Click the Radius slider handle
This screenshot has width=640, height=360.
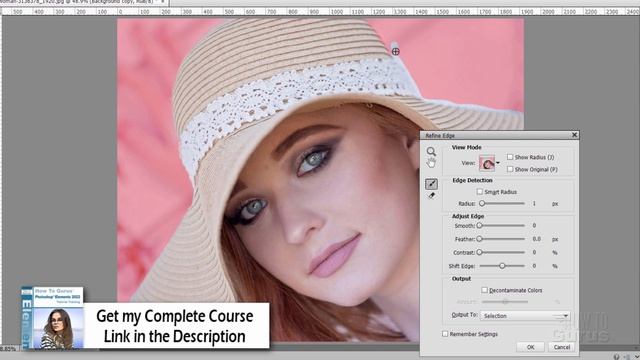(482, 203)
